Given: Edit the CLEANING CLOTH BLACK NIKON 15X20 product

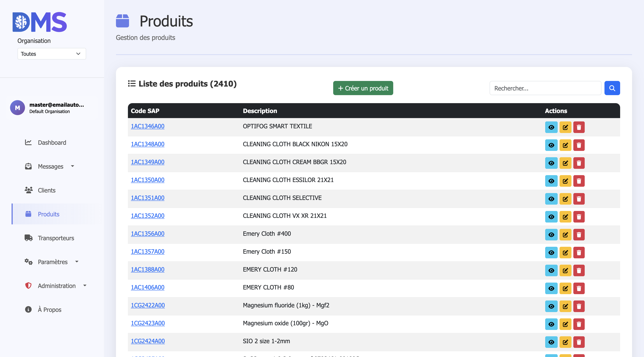Looking at the screenshot, I should [x=565, y=145].
